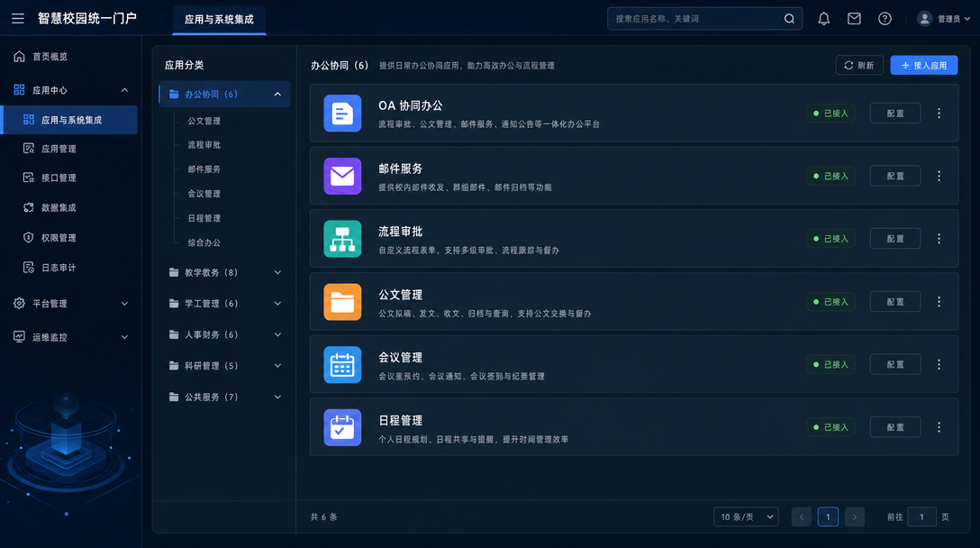Open 接口管理 in the sidebar
This screenshot has height=548, width=980.
click(59, 178)
